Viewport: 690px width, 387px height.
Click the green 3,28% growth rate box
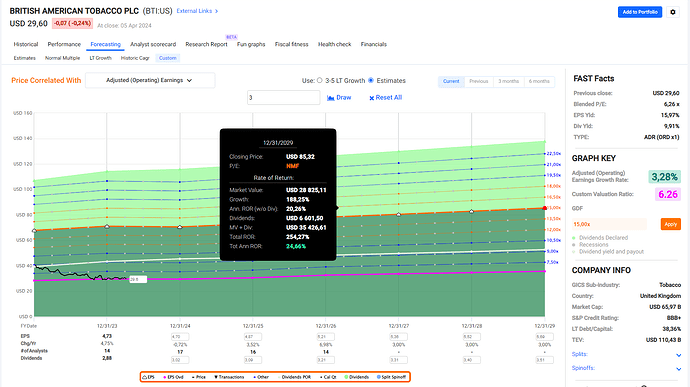pyautogui.click(x=664, y=177)
